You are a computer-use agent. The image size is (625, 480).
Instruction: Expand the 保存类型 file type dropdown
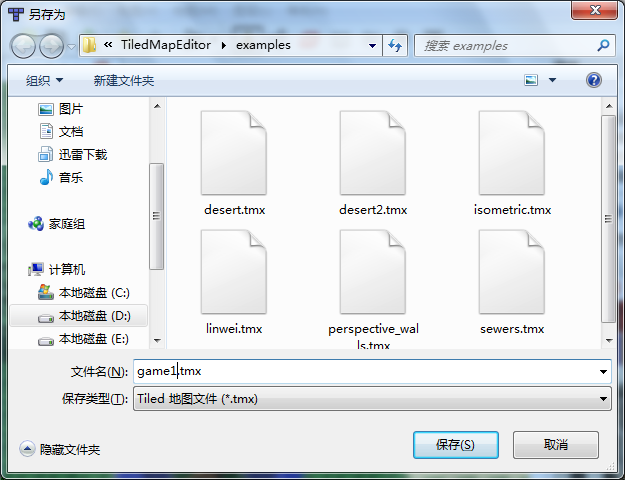point(603,399)
